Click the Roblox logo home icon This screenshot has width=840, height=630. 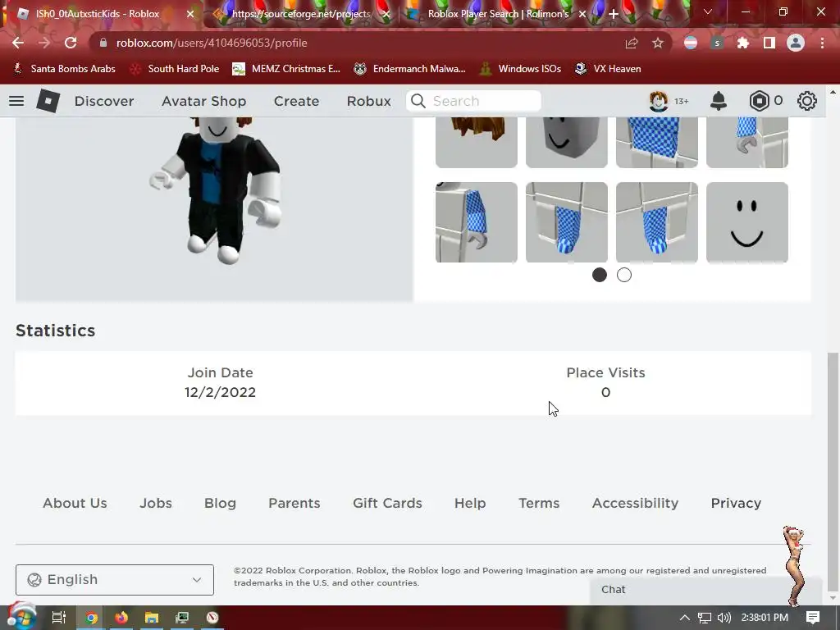point(48,101)
